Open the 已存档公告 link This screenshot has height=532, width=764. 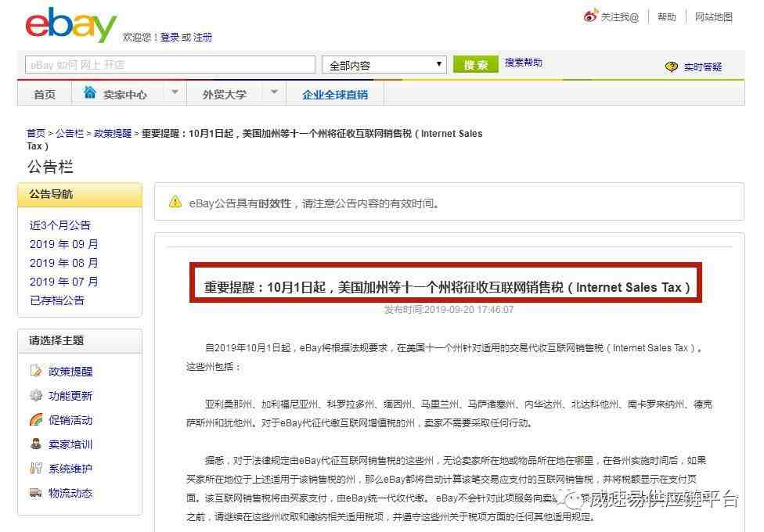[x=57, y=300]
